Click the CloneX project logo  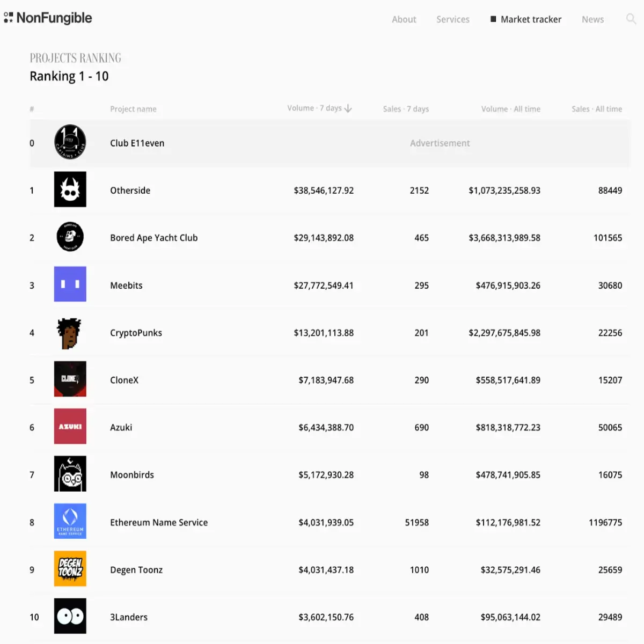[70, 379]
